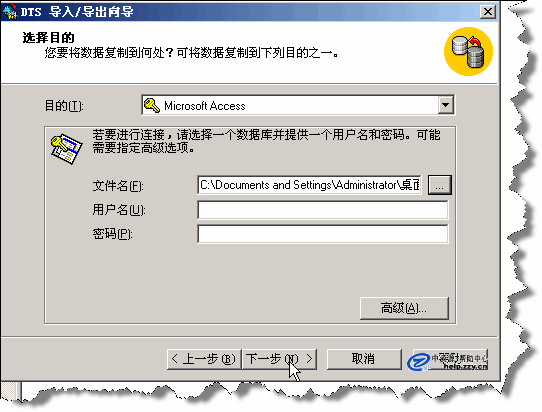Click the 文件名(F) label
The width and height of the screenshot is (542, 412).
pos(118,186)
